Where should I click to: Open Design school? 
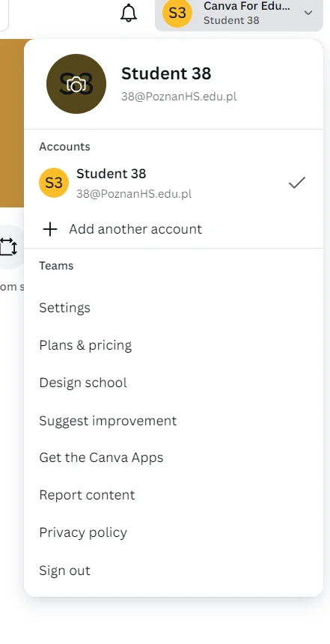coord(83,383)
